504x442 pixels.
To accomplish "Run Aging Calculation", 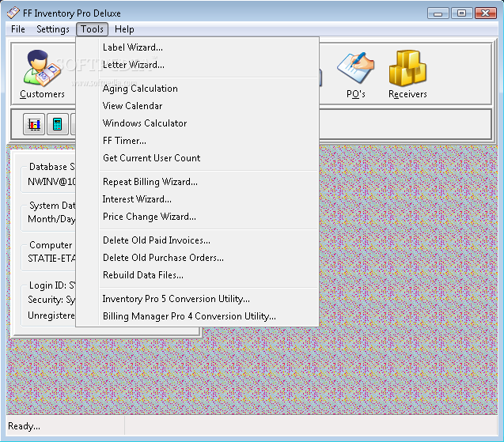I will (x=197, y=89).
